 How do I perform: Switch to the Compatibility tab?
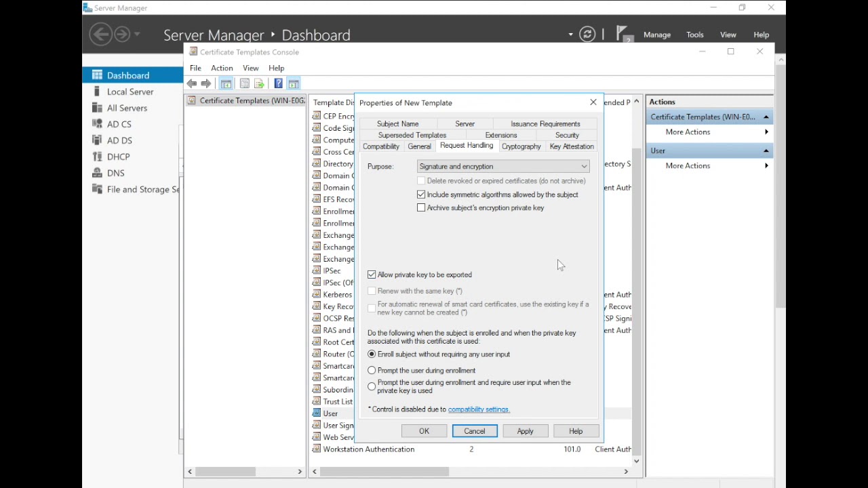(x=381, y=146)
